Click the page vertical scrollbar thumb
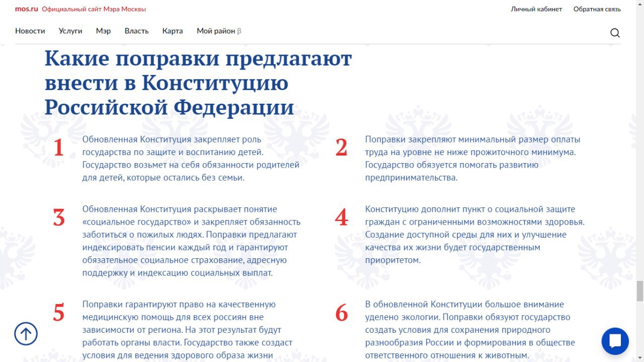The image size is (644, 362). (640, 291)
